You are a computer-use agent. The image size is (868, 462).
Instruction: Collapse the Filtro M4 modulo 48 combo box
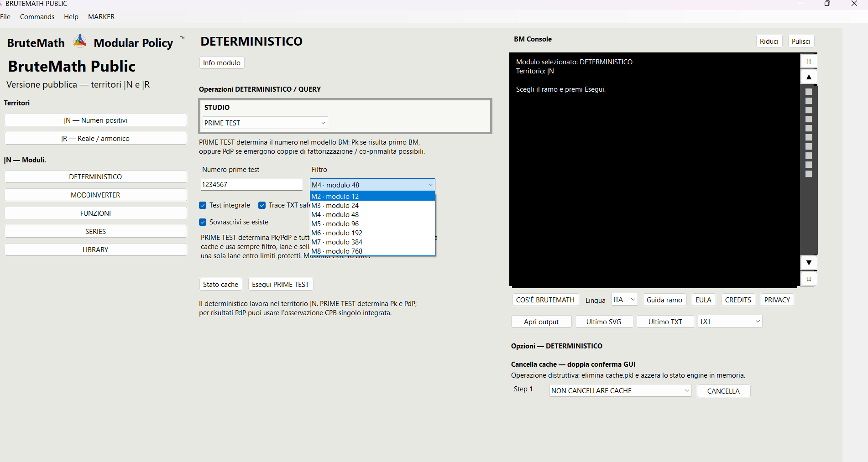pos(372,185)
